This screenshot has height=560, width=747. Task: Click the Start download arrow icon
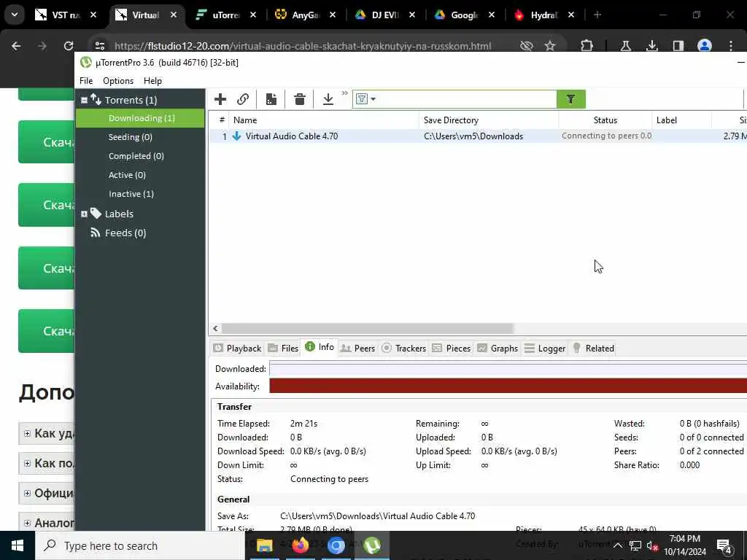click(328, 99)
